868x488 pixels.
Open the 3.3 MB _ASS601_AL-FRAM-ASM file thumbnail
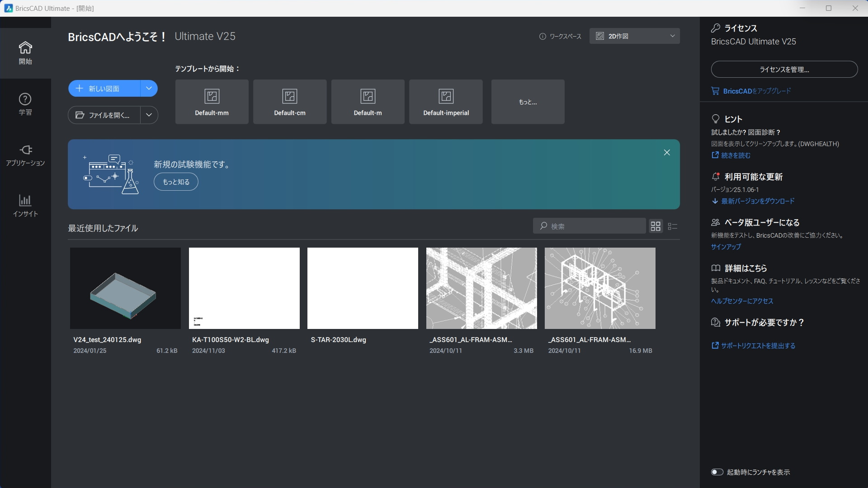tap(481, 288)
